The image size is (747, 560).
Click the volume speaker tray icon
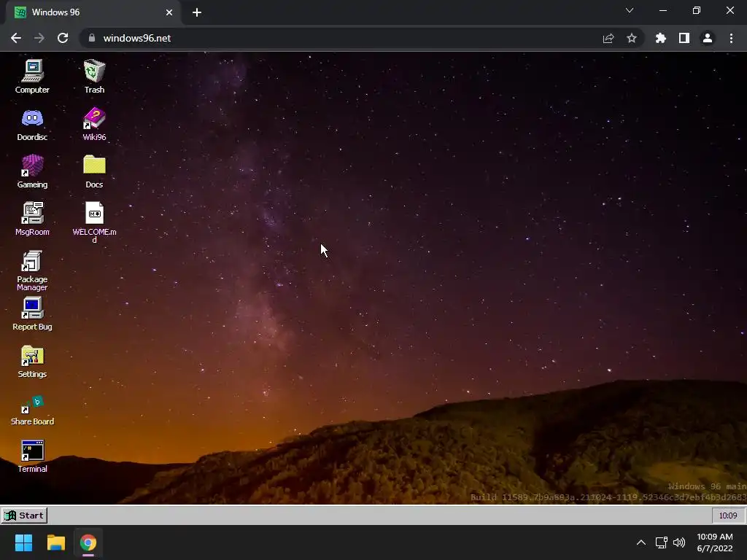pyautogui.click(x=679, y=542)
